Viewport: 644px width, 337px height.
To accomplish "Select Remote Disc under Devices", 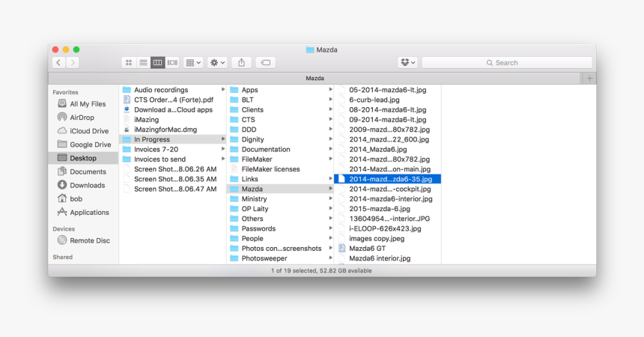I will pyautogui.click(x=83, y=240).
